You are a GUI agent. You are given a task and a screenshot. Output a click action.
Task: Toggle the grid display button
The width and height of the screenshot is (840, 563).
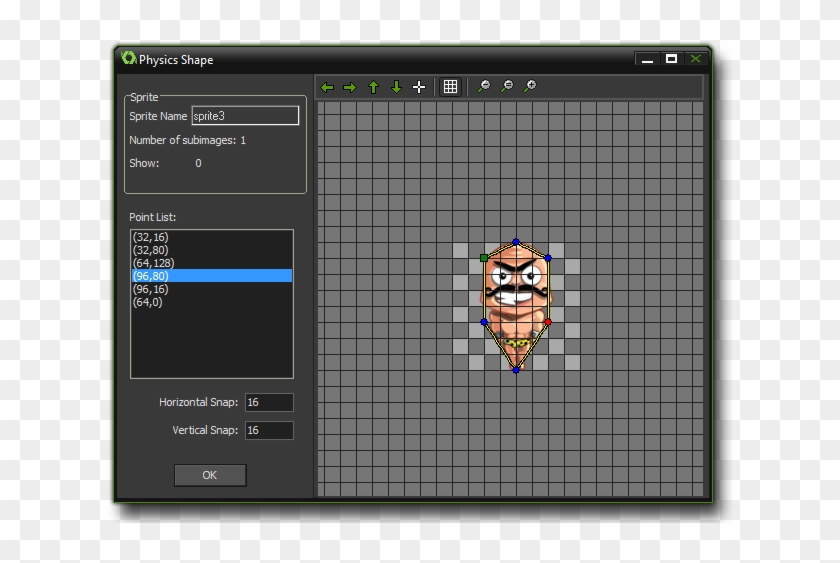tap(451, 86)
